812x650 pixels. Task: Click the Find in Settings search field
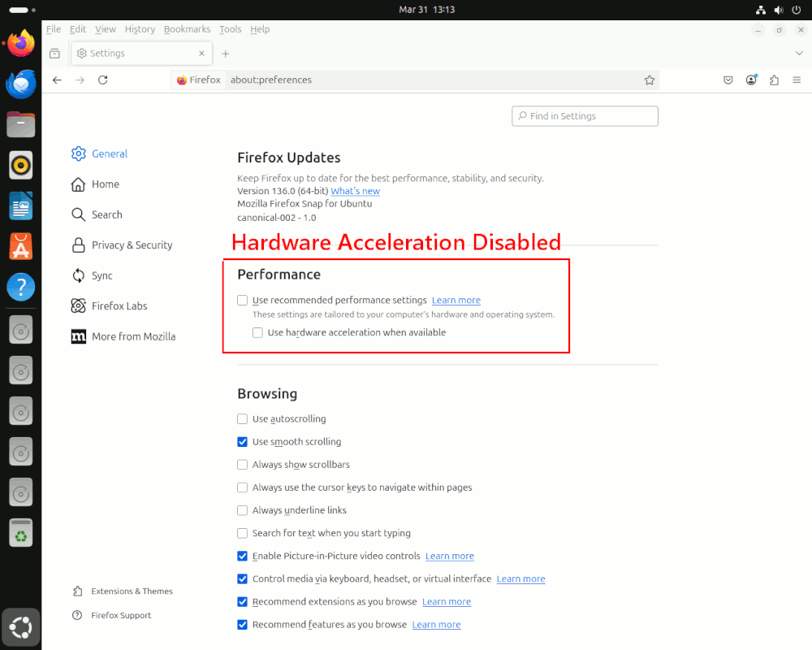(585, 116)
